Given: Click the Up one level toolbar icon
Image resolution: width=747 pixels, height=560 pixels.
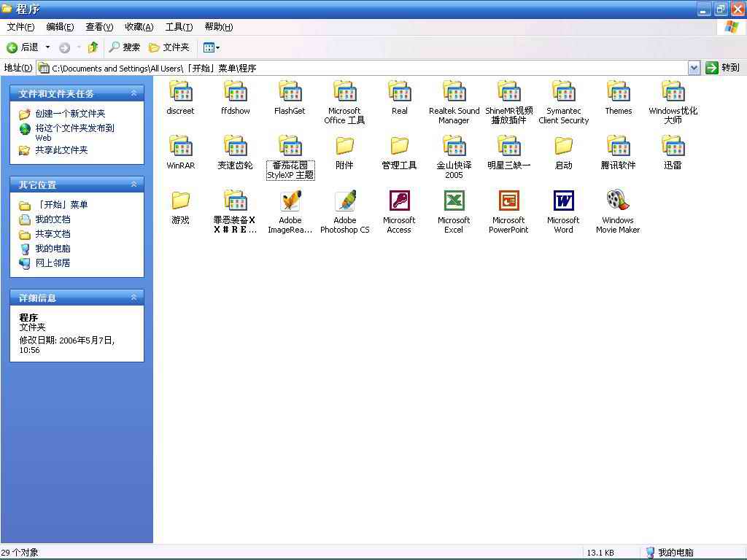Looking at the screenshot, I should coord(93,47).
